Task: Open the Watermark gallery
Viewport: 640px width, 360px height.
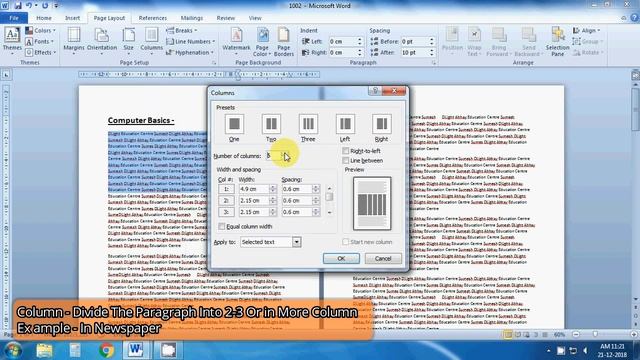Action: (x=236, y=41)
